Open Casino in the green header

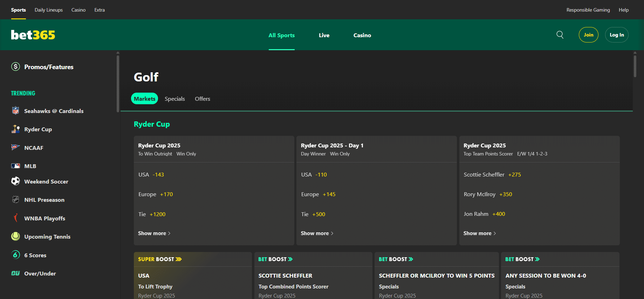[x=362, y=35]
